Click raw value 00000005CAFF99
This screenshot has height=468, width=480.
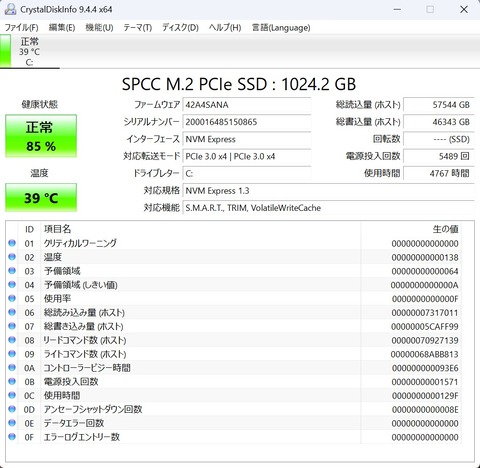[424, 327]
